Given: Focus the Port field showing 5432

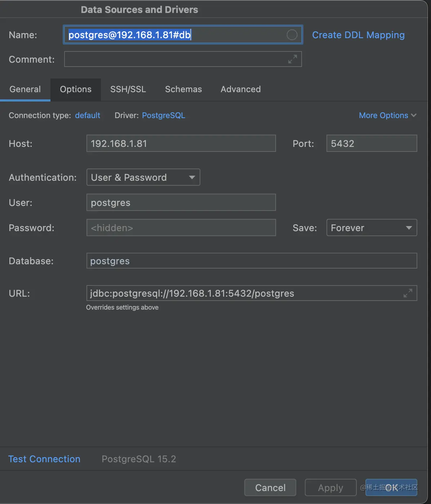Looking at the screenshot, I should (371, 144).
